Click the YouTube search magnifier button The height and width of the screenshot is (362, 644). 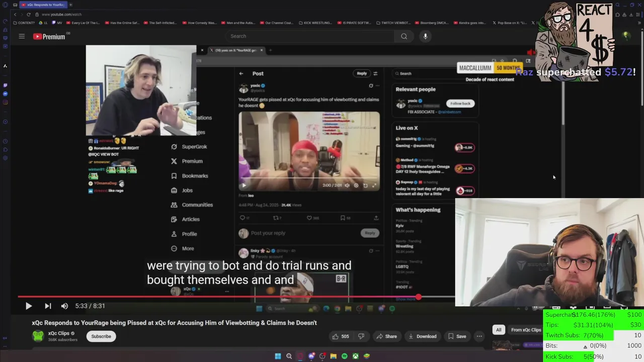[404, 36]
